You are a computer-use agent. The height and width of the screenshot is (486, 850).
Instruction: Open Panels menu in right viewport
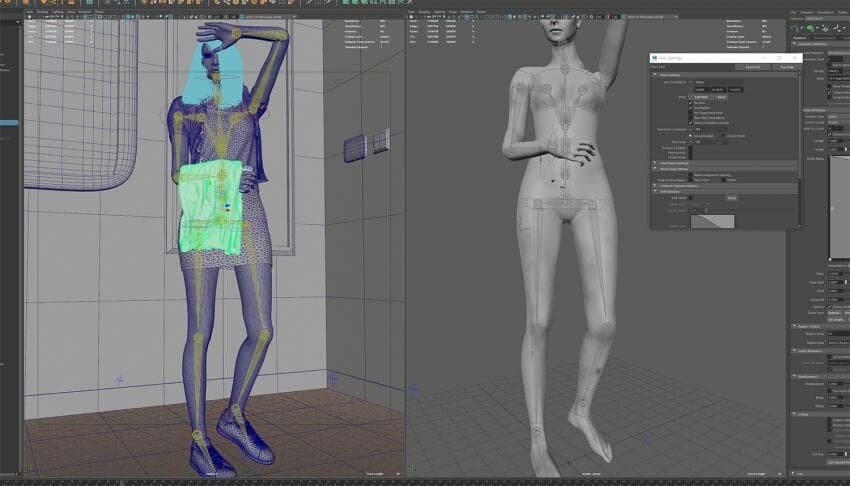tap(482, 12)
